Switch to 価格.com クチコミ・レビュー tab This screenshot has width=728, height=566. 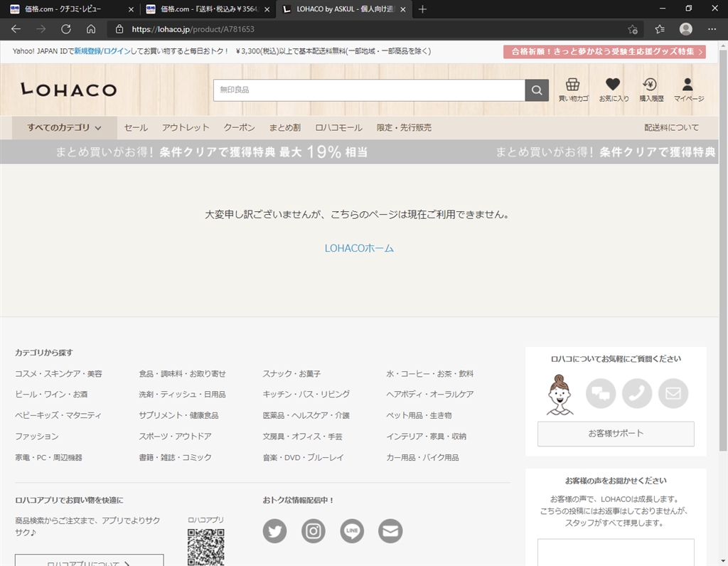point(70,9)
